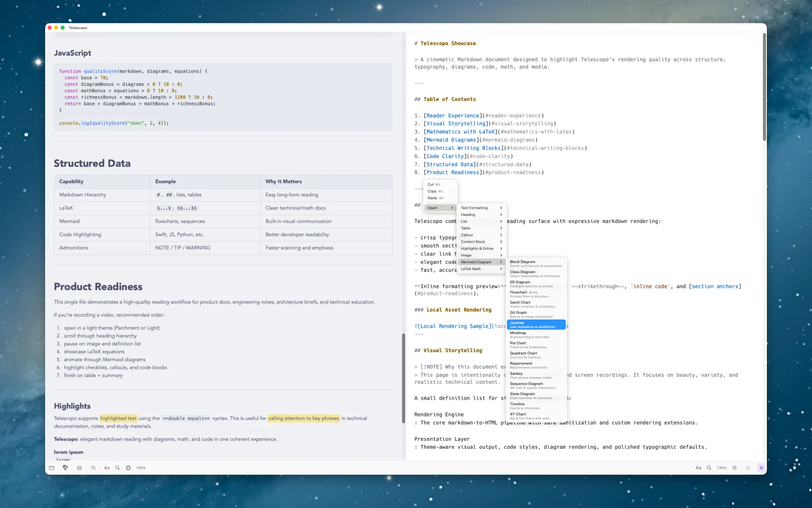Open the outline list icon

(x=93, y=468)
